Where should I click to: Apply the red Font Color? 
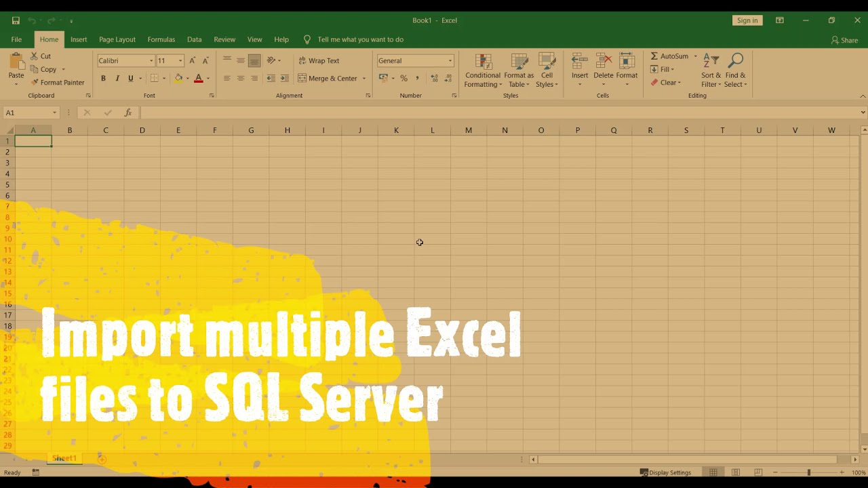pyautogui.click(x=199, y=79)
